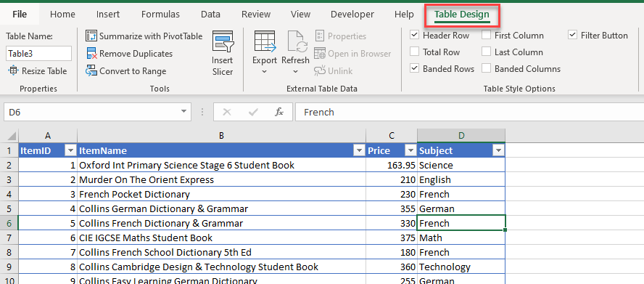644x284 pixels.
Task: Click the Export table icon
Action: [x=265, y=41]
